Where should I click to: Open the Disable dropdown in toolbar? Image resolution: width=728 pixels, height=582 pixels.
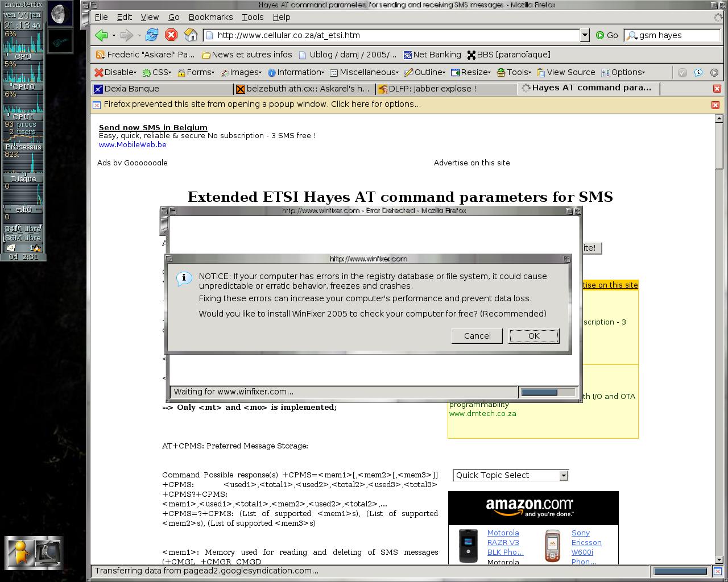coord(116,72)
